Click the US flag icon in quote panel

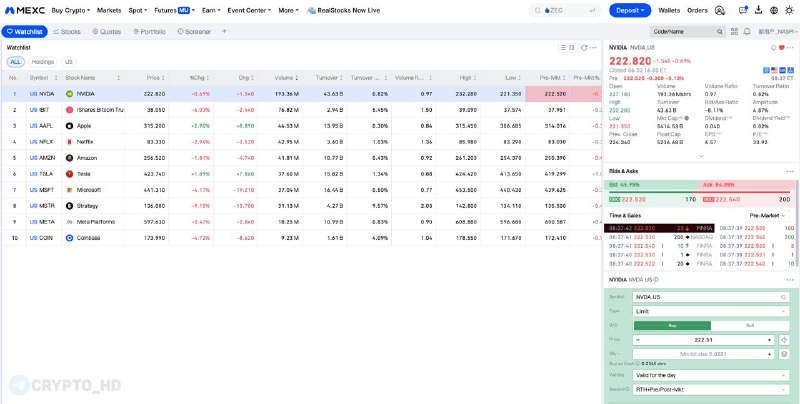coord(774,70)
